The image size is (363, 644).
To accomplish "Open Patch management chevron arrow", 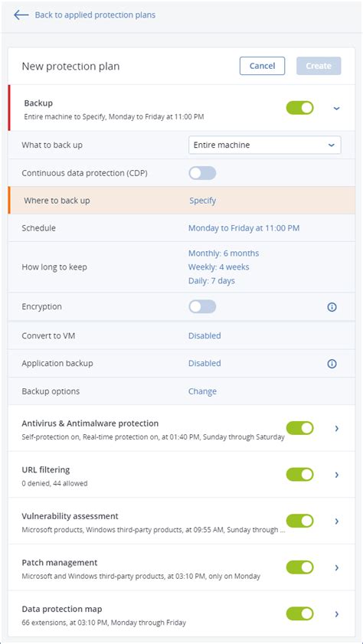I will click(337, 567).
